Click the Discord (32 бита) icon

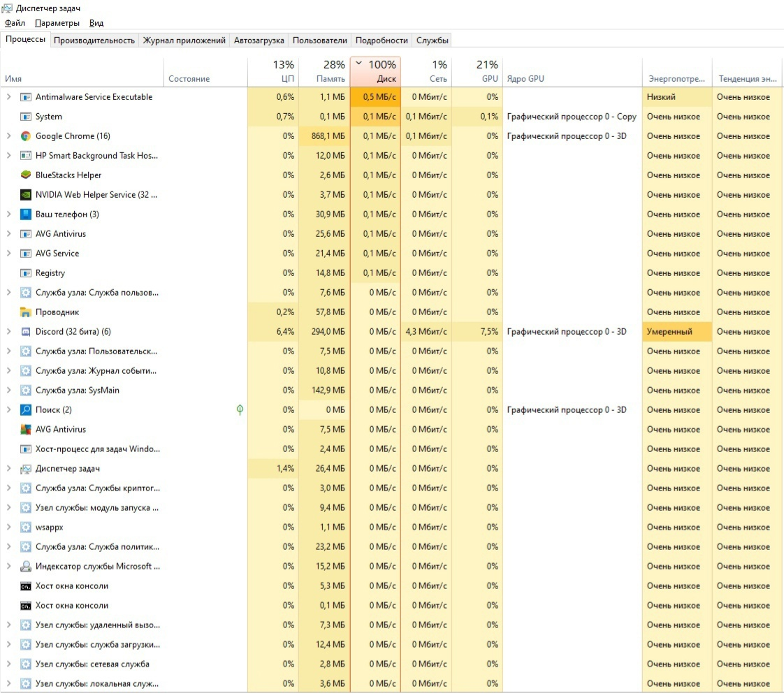(25, 331)
